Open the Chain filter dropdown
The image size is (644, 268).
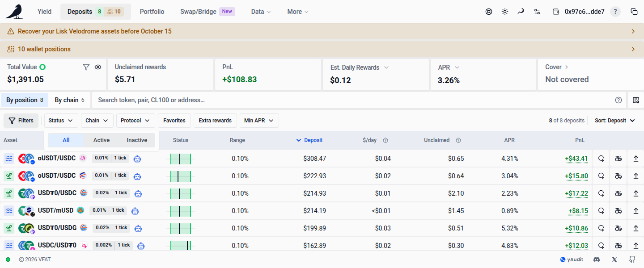click(97, 121)
